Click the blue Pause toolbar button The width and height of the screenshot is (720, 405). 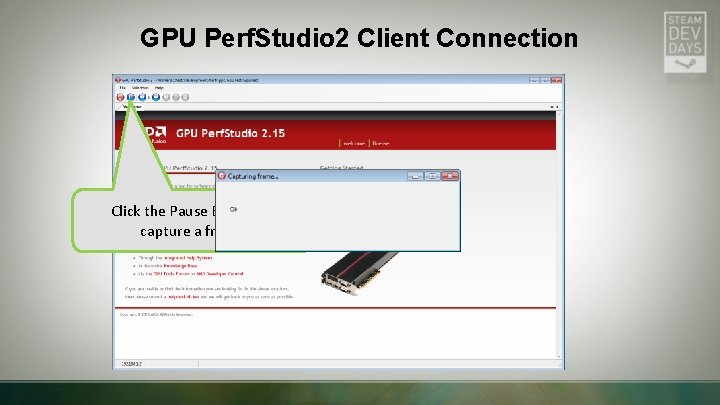coord(131,97)
